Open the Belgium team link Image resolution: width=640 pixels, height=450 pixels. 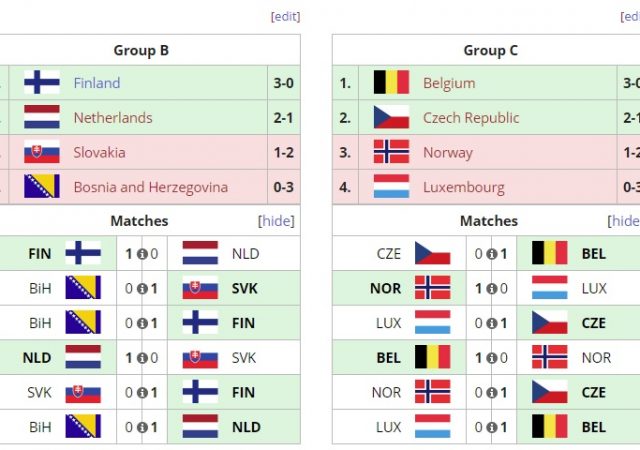point(449,83)
